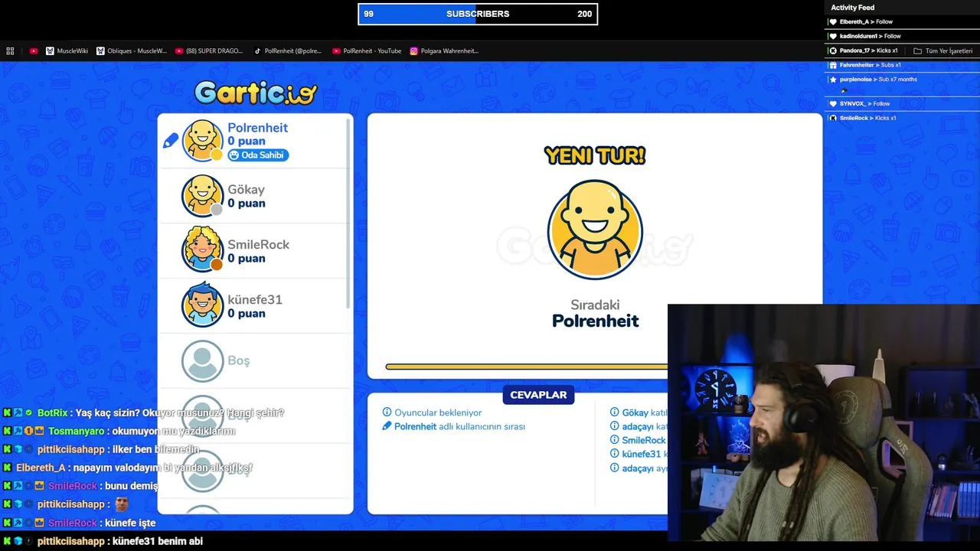
Task: Click the Tosmanyaro username in stream chat
Action: click(x=76, y=431)
